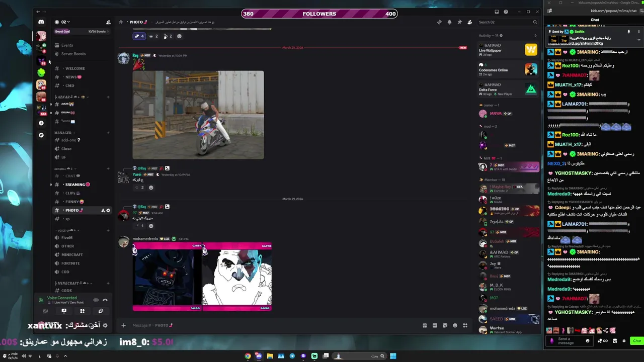Open Chrome from the Windows taskbar
644x362 pixels.
[x=248, y=356]
